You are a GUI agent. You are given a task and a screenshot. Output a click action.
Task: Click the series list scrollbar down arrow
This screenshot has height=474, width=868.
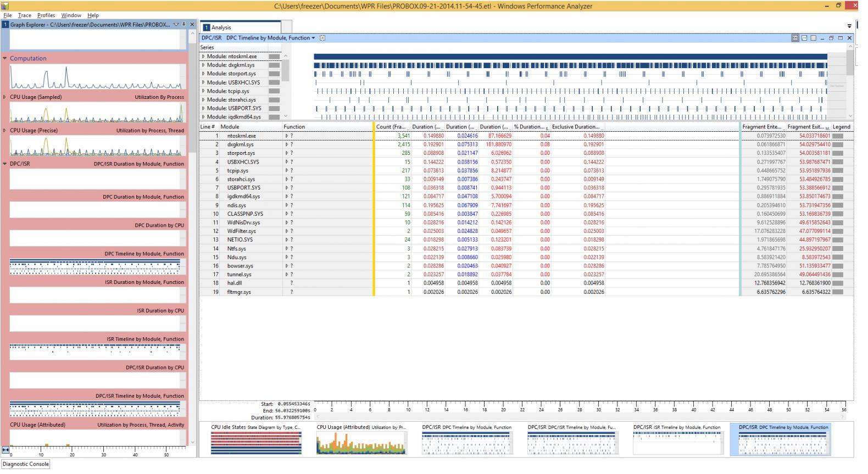point(285,116)
